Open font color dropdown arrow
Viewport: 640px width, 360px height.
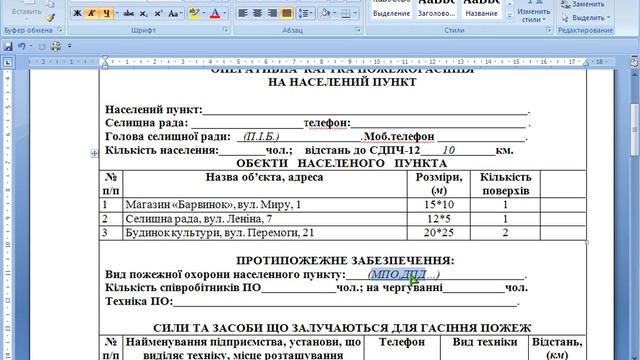[224, 13]
